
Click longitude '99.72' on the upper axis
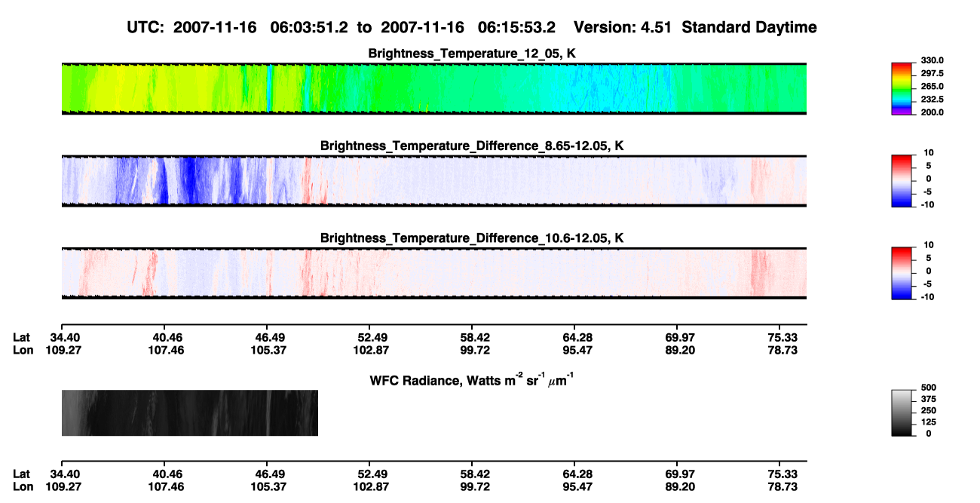pyautogui.click(x=472, y=350)
